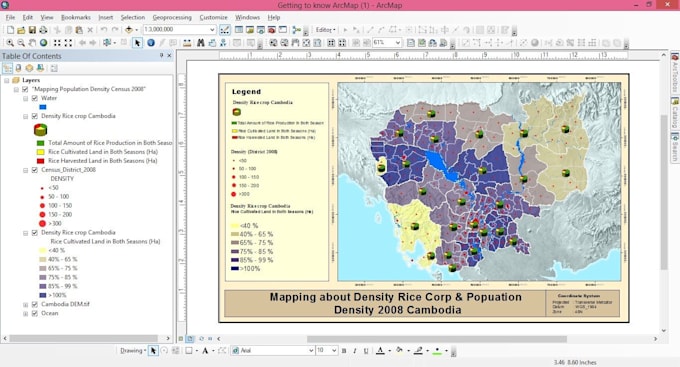680x367 pixels.
Task: Open the Catalog side tab
Action: click(675, 113)
